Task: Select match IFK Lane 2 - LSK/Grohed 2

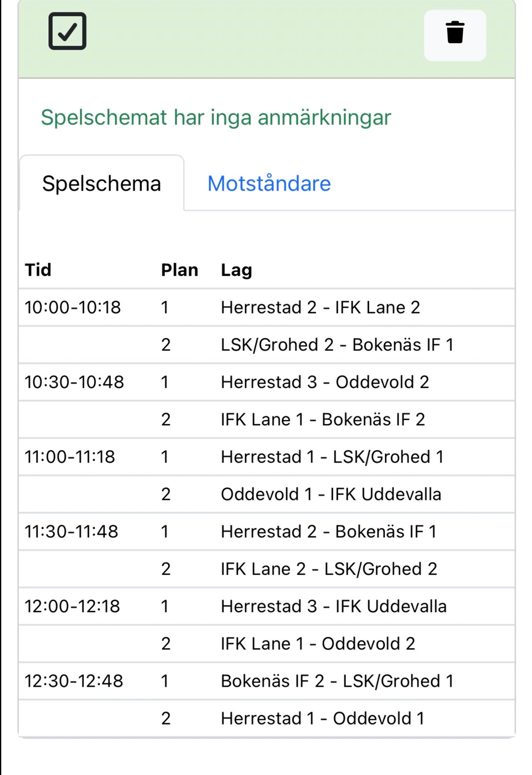Action: point(329,569)
